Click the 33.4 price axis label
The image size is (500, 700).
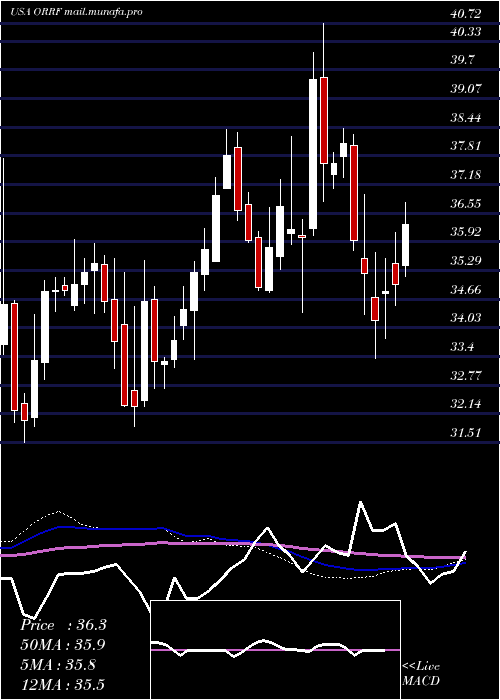[x=462, y=346]
